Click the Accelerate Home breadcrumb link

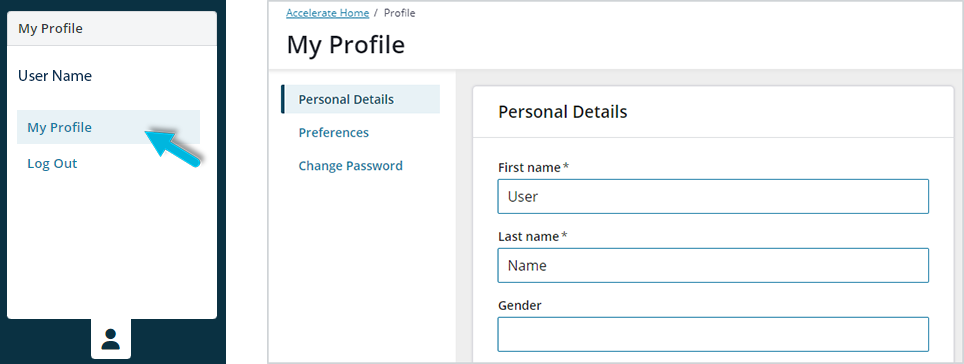pos(328,13)
